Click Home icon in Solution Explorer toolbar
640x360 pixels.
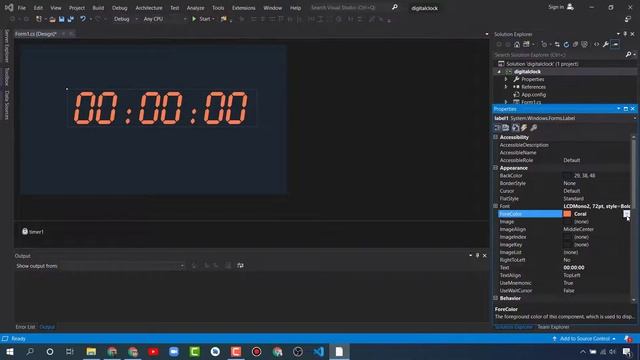point(517,44)
